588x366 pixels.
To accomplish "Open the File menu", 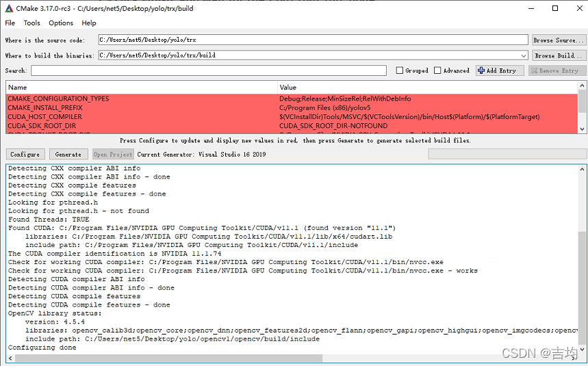I will [x=10, y=23].
